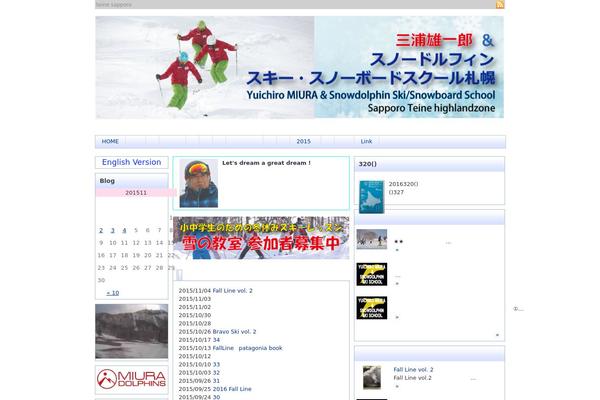Viewport: 600px width, 400px height.
Task: Open the FallLine patagonia book post
Action: click(248, 348)
